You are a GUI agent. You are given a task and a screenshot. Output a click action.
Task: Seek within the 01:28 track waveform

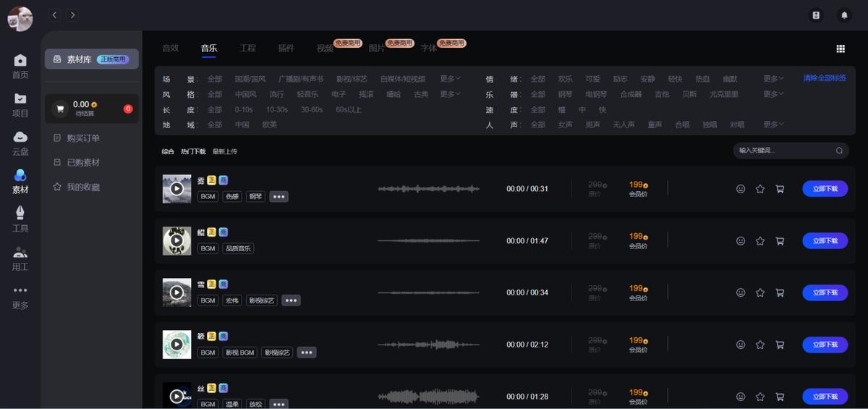coord(428,397)
